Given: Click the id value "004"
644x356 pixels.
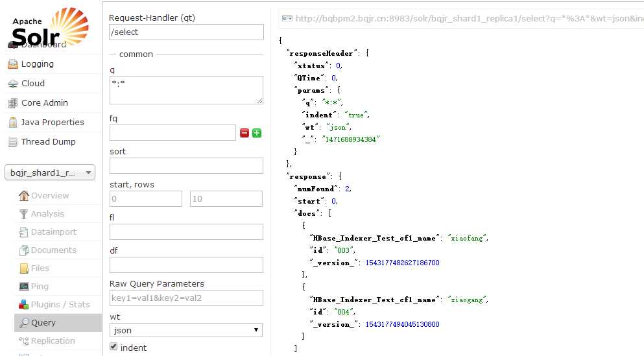Looking at the screenshot, I should click(343, 312).
